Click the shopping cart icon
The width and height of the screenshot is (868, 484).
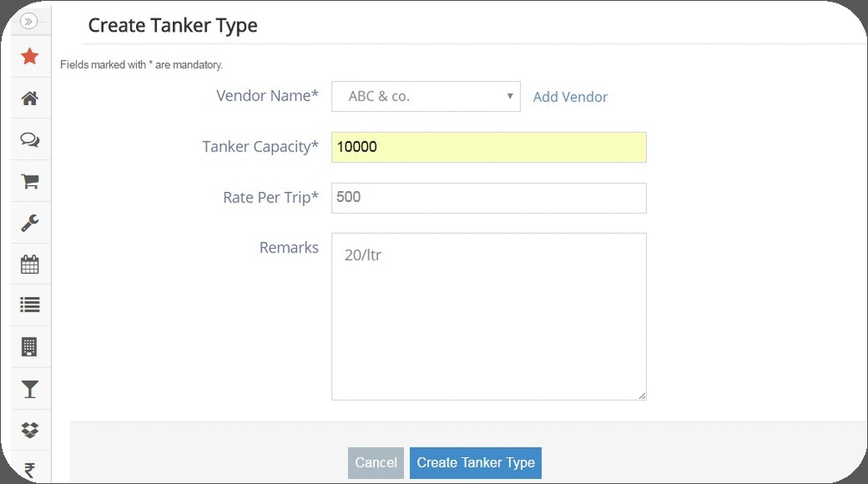pyautogui.click(x=29, y=182)
